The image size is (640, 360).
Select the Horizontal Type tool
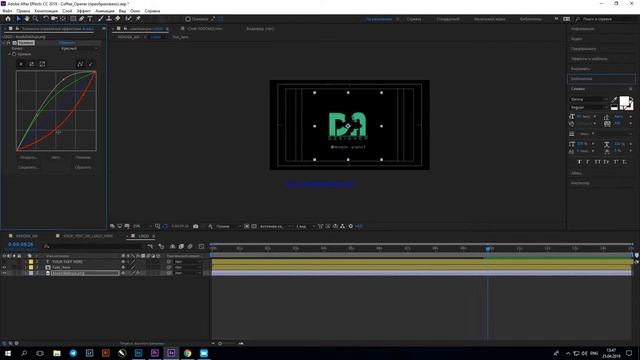tap(90, 19)
